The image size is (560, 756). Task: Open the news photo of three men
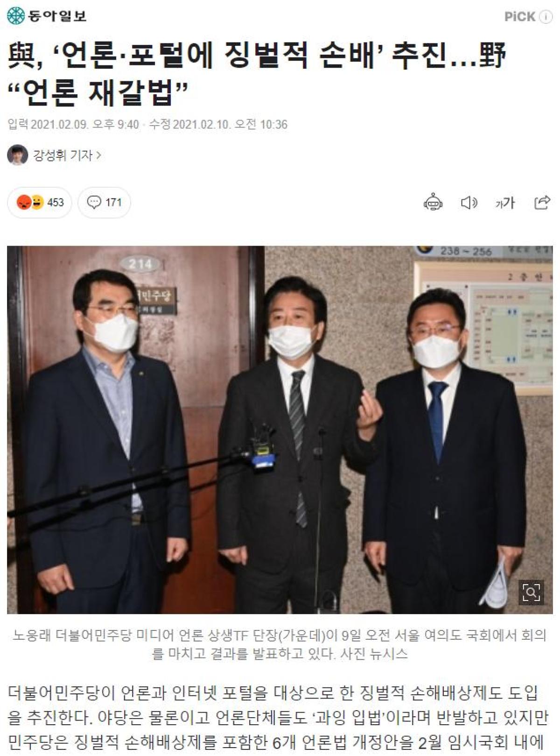click(280, 430)
